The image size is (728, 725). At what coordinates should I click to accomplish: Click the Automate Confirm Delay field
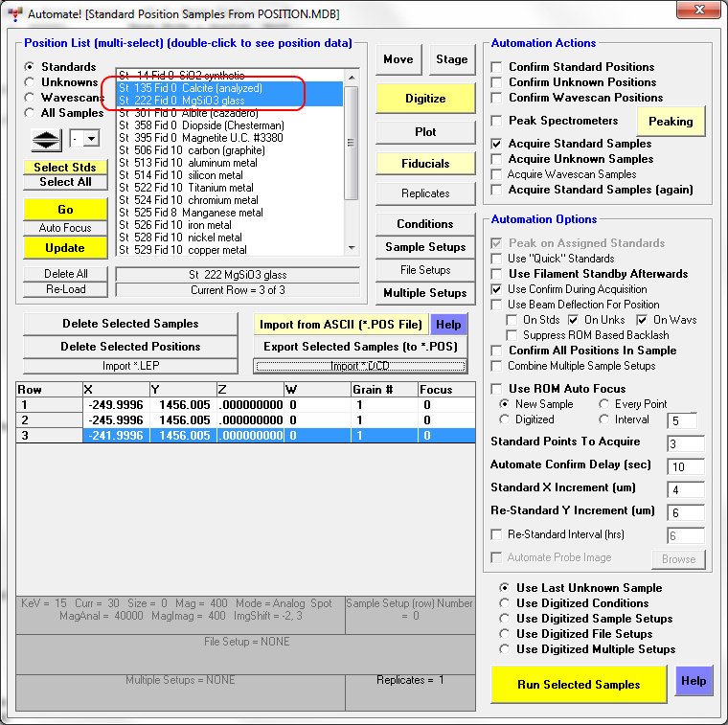(x=686, y=466)
